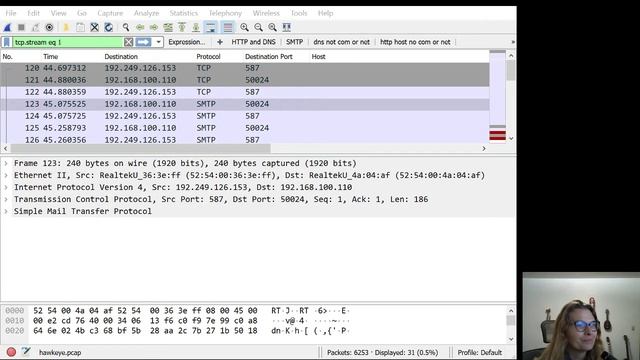Open the Expression... dialog
This screenshot has height=360, width=640.
(187, 42)
